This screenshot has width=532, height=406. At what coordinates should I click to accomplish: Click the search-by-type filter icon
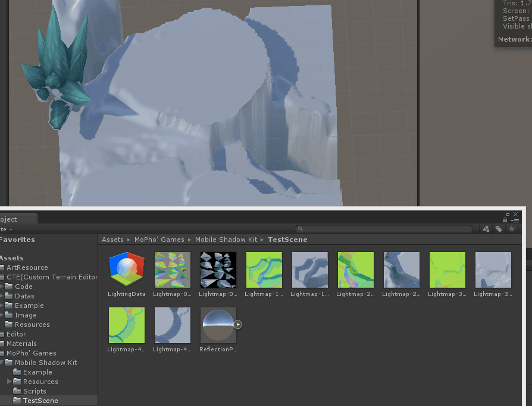pyautogui.click(x=486, y=229)
